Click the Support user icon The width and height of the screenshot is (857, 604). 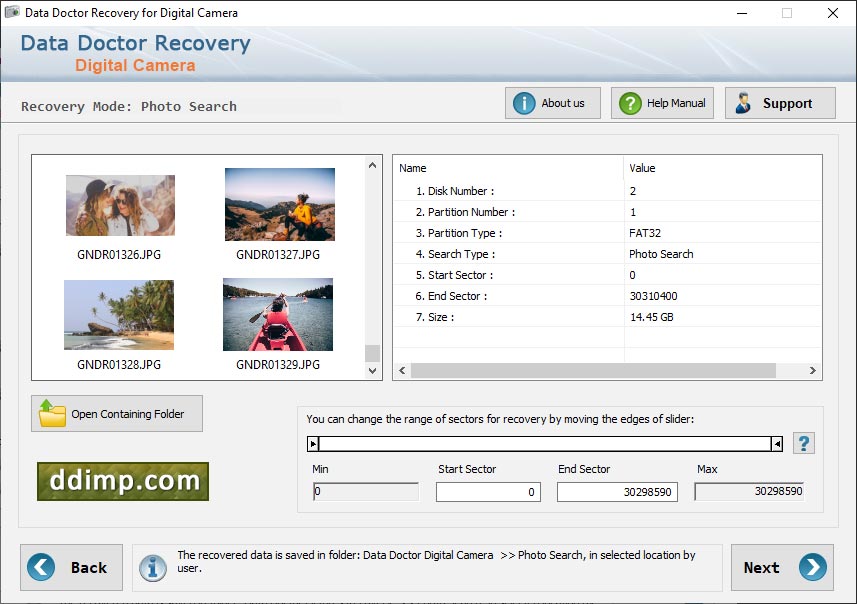(744, 103)
